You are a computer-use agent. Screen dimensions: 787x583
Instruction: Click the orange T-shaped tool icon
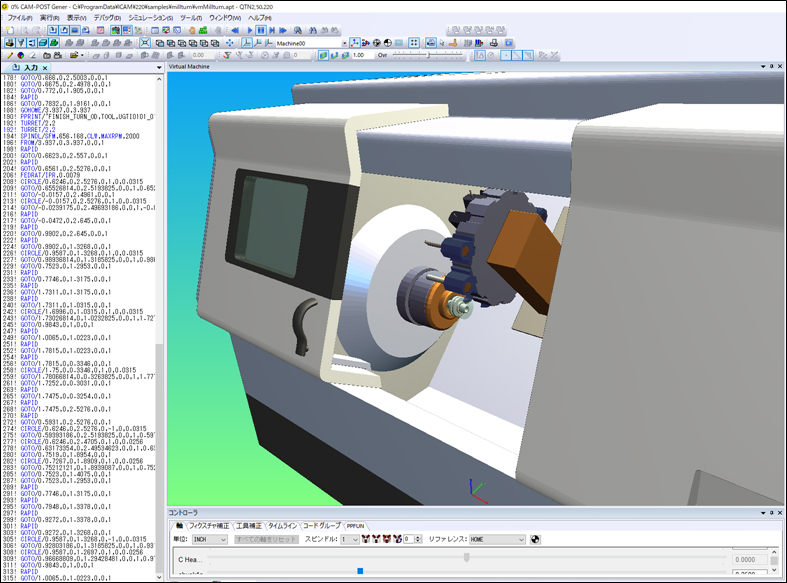pos(453,43)
